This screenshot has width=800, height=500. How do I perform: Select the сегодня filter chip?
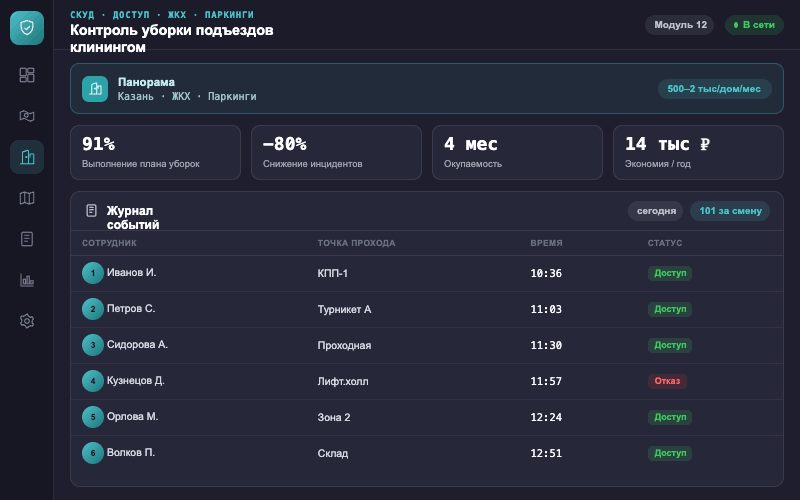tap(656, 211)
